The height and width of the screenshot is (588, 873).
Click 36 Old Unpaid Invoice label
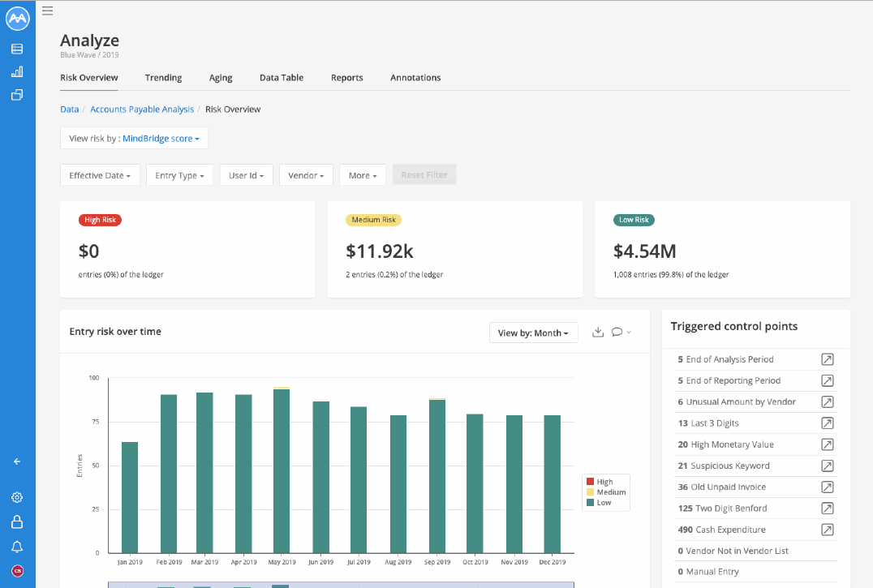pyautogui.click(x=721, y=487)
